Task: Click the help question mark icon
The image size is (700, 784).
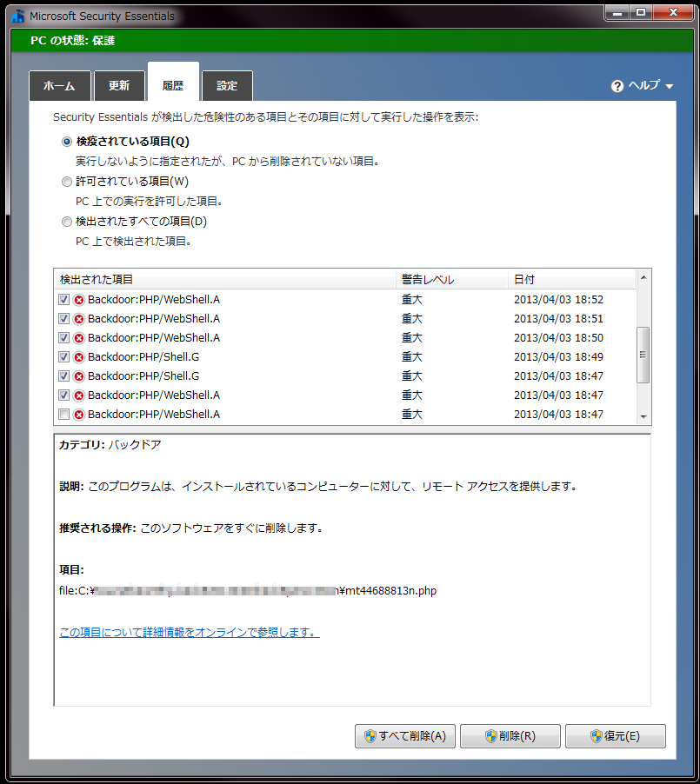Action: [617, 86]
